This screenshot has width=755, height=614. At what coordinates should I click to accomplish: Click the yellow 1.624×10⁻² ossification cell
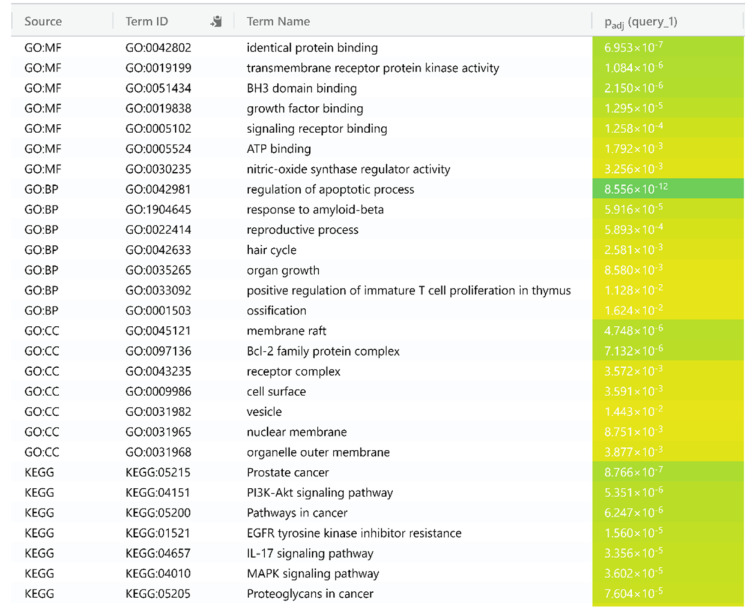pyautogui.click(x=668, y=310)
